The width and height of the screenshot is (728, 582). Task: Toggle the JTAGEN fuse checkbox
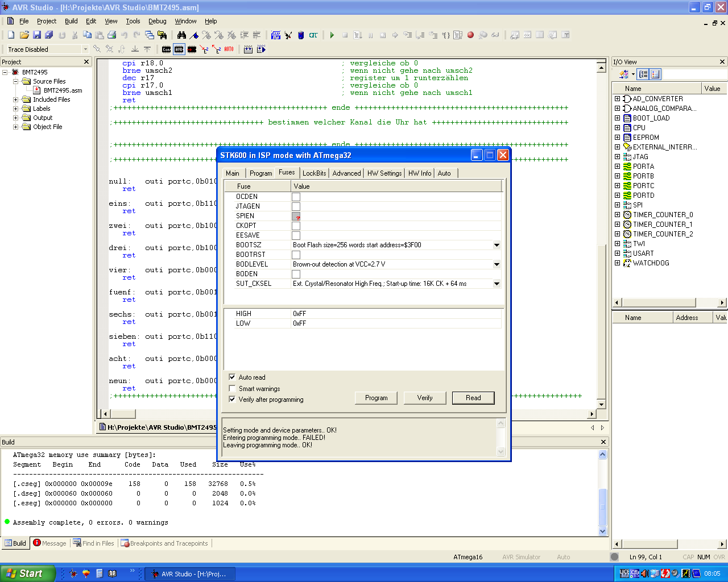click(x=296, y=206)
